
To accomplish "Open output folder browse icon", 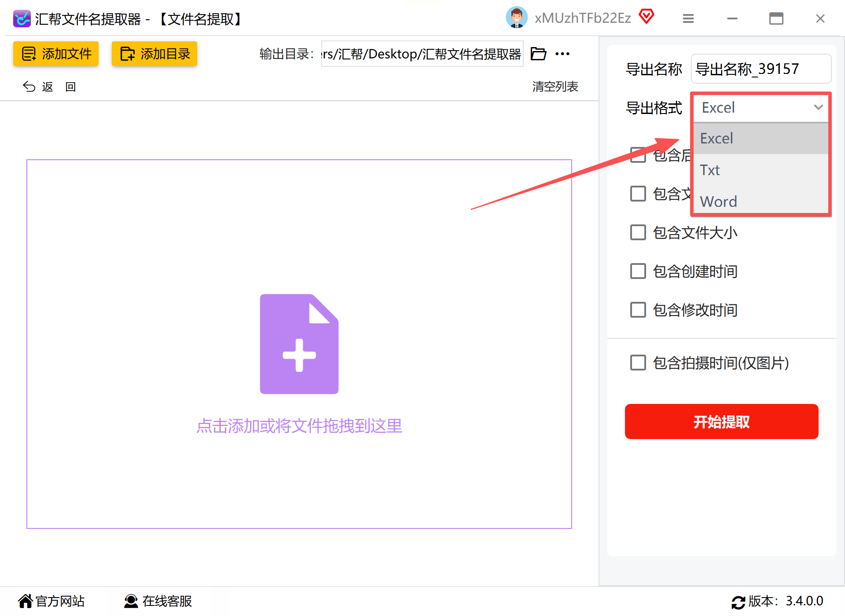I will click(538, 54).
